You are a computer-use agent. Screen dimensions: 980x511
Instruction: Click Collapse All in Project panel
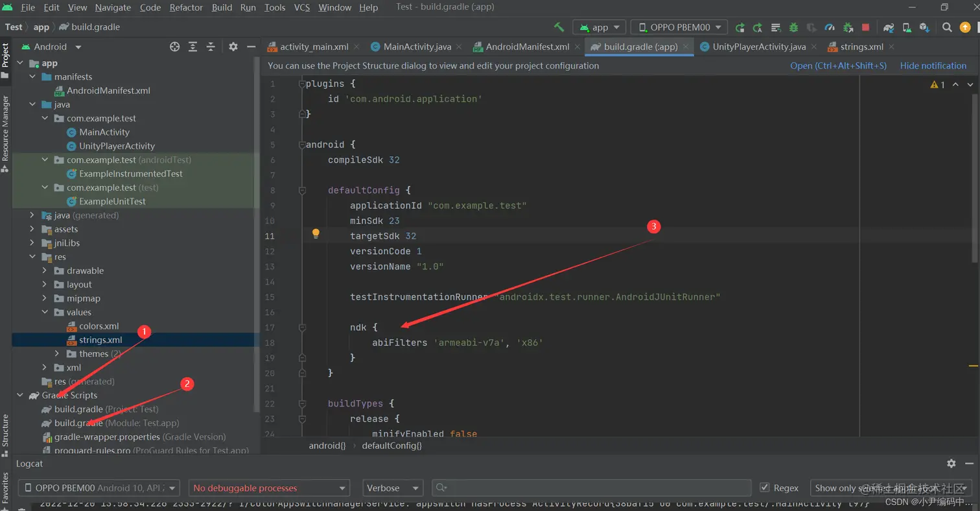211,47
